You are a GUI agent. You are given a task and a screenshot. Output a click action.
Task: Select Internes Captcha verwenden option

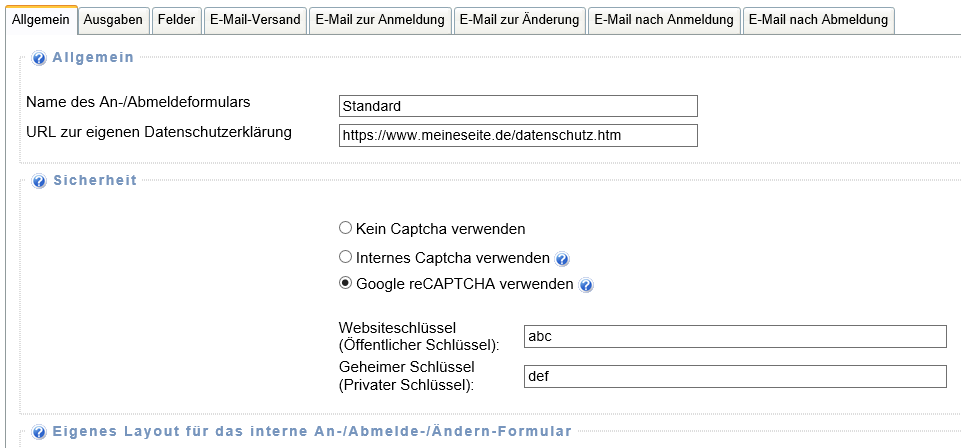(346, 257)
